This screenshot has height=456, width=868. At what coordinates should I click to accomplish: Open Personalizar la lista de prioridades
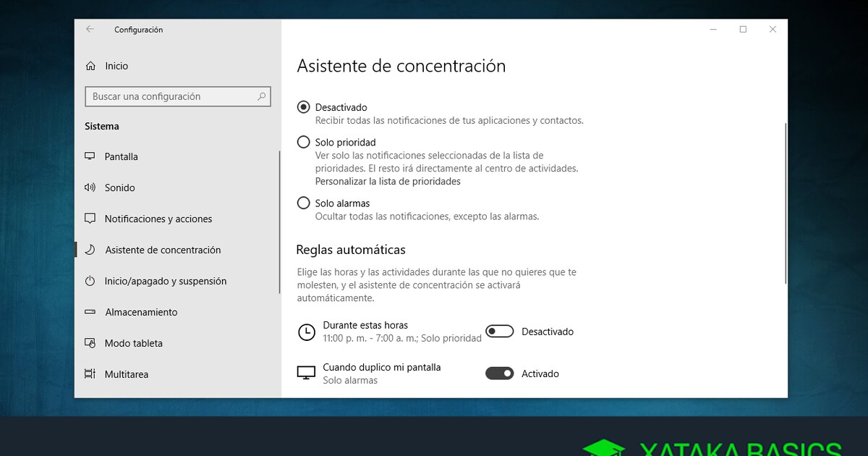click(388, 182)
